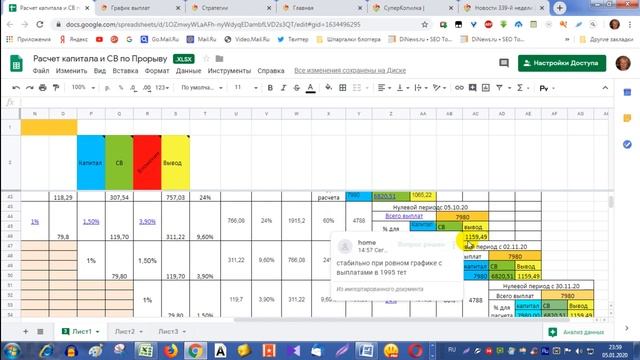Format as percent from toolbar
640x360 pixels.
(x=121, y=88)
